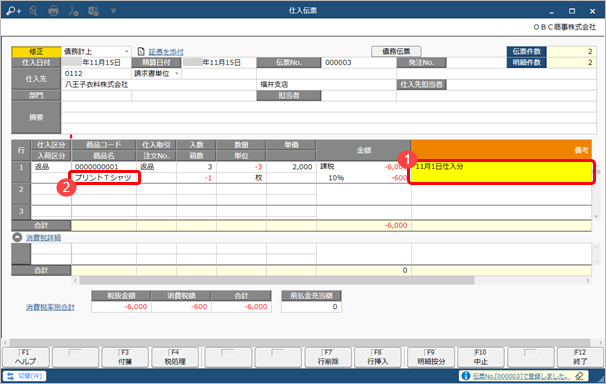Click the printer icon in title bar
The height and width of the screenshot is (384, 606).
[53, 11]
